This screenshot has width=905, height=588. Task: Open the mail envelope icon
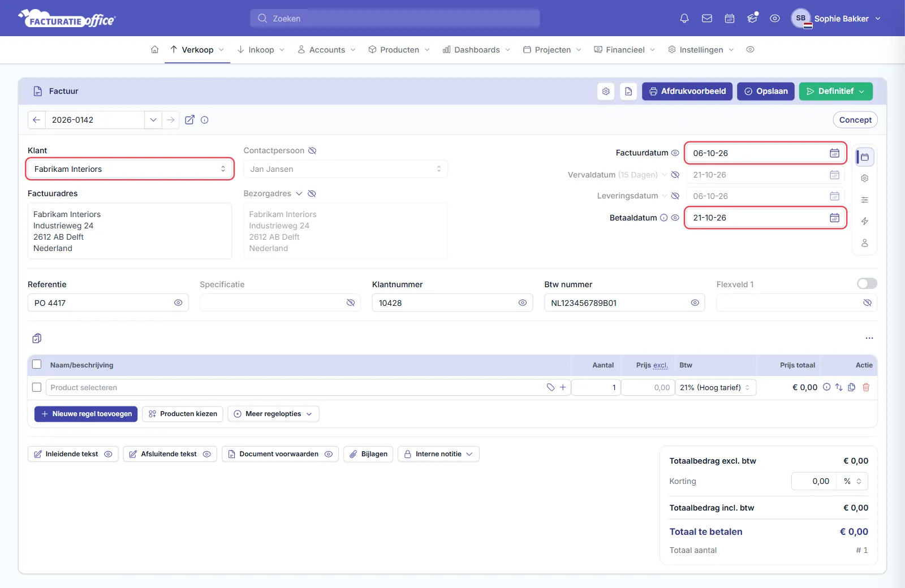[707, 19]
